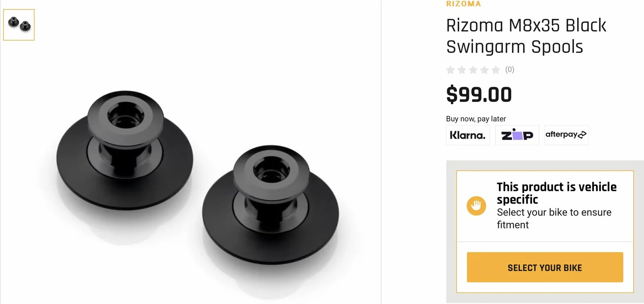Click the Klarna payment logo
The width and height of the screenshot is (644, 304).
coord(468,135)
